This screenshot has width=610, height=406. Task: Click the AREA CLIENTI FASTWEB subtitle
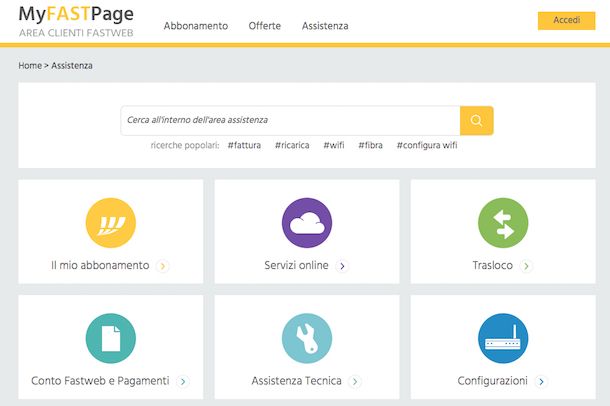coord(76,33)
